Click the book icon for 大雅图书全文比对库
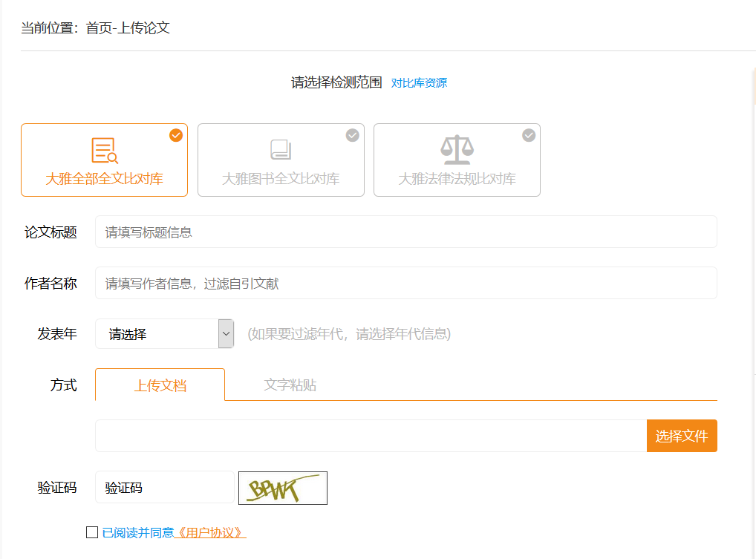756x559 pixels. pos(281,150)
